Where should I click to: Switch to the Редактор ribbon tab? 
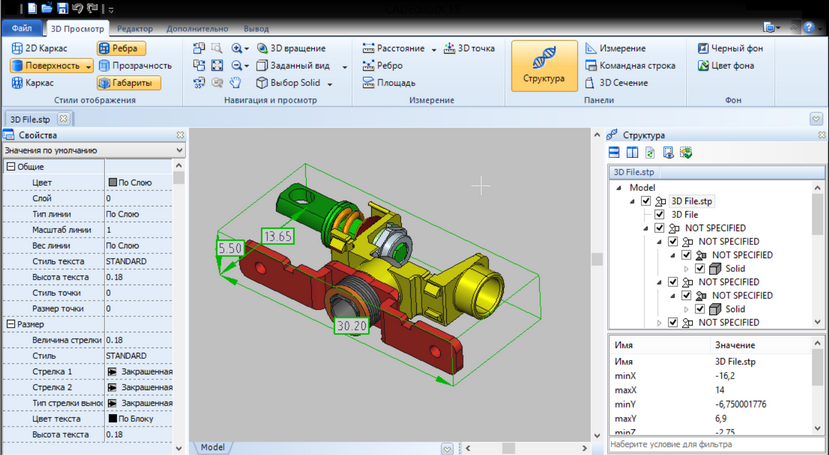tap(133, 29)
